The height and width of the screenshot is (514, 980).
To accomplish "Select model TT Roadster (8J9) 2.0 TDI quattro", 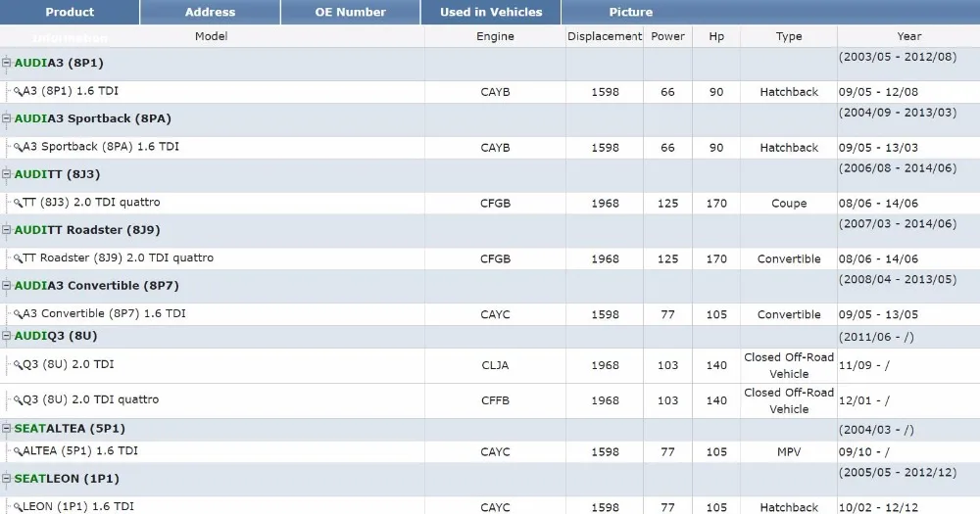I will [x=119, y=257].
